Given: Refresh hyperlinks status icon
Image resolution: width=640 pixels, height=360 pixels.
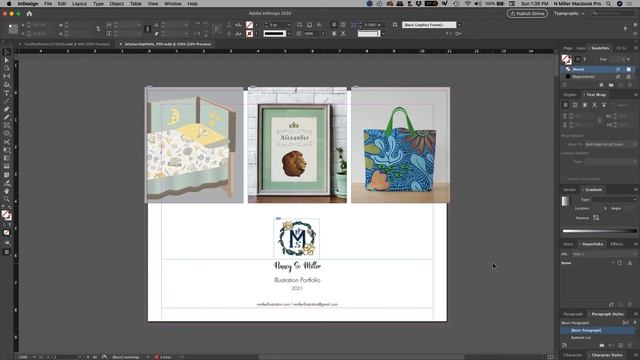Looking at the screenshot, I should point(611,304).
